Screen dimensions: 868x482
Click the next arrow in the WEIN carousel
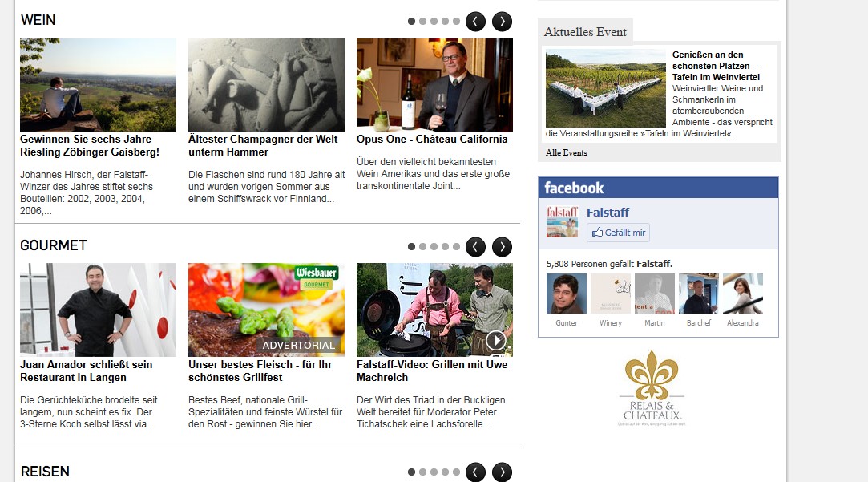coord(502,22)
